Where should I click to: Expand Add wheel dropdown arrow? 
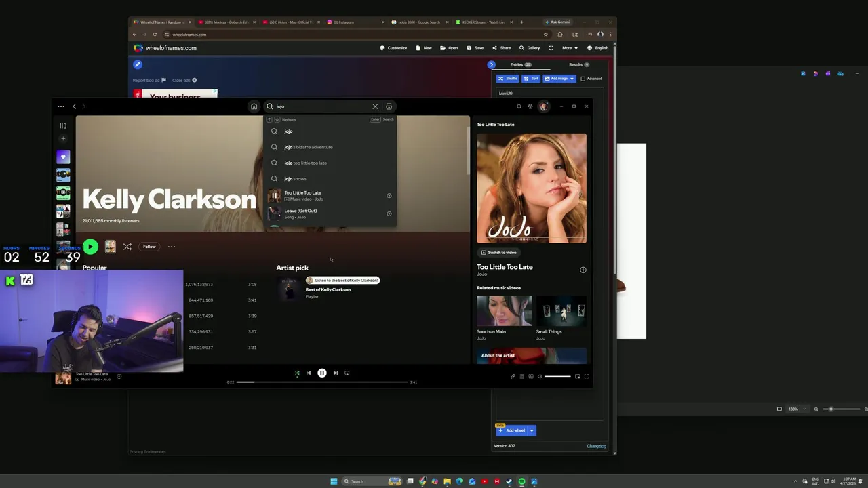[x=532, y=430]
